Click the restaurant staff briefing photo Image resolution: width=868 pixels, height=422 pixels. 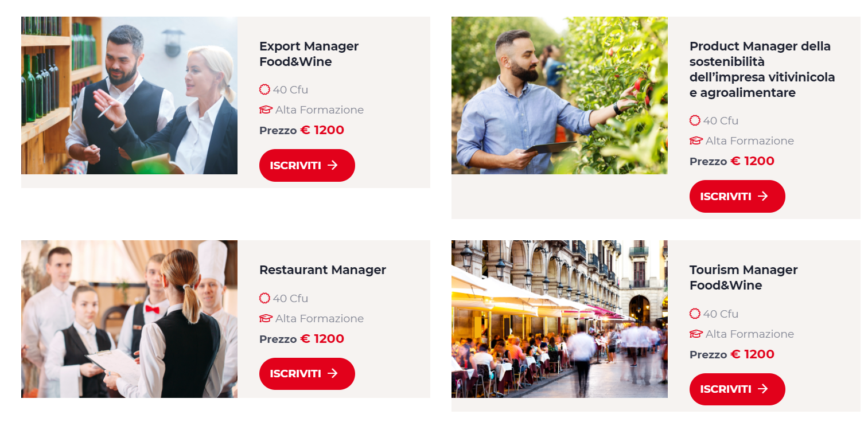(129, 319)
